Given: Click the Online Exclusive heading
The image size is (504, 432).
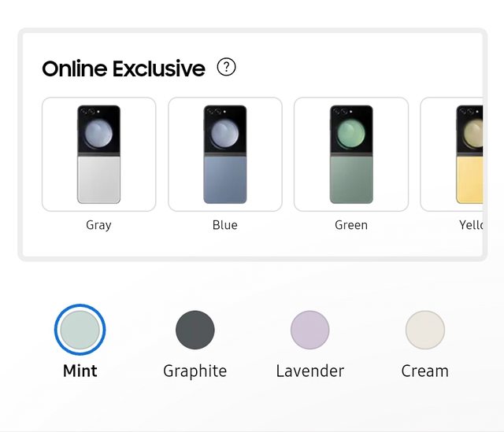Looking at the screenshot, I should 124,68.
